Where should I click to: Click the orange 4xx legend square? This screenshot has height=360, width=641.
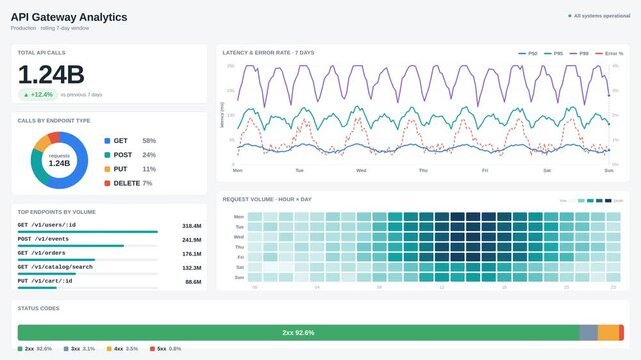(109, 349)
